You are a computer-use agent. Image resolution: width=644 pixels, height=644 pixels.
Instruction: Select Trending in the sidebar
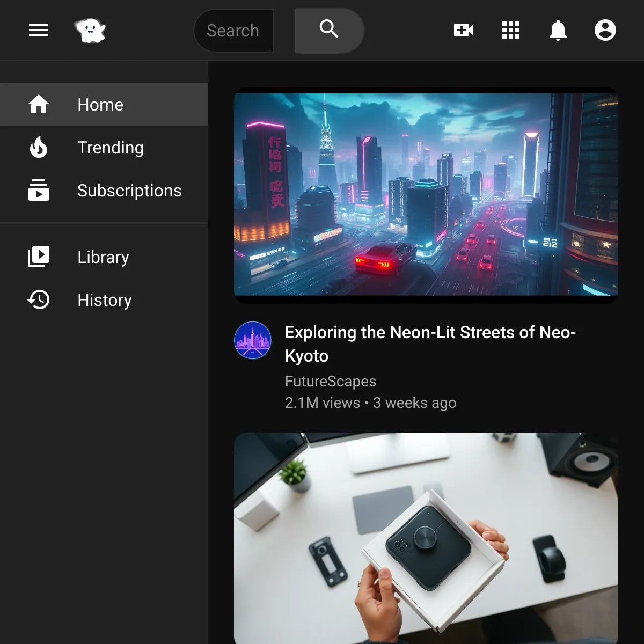click(x=111, y=148)
